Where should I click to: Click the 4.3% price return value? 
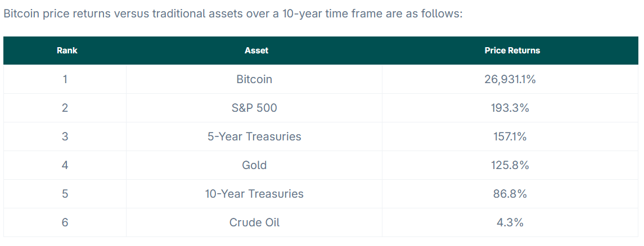pos(510,222)
